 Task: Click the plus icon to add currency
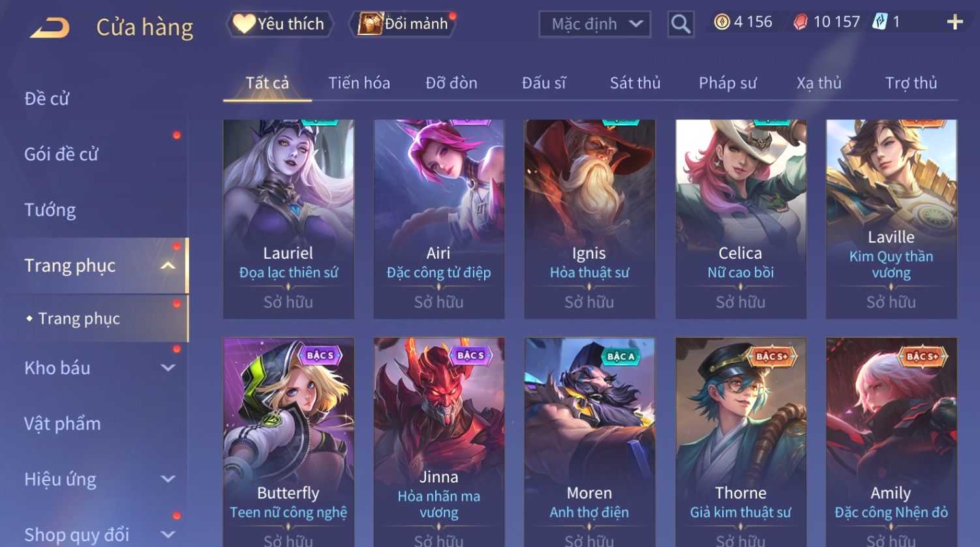955,23
